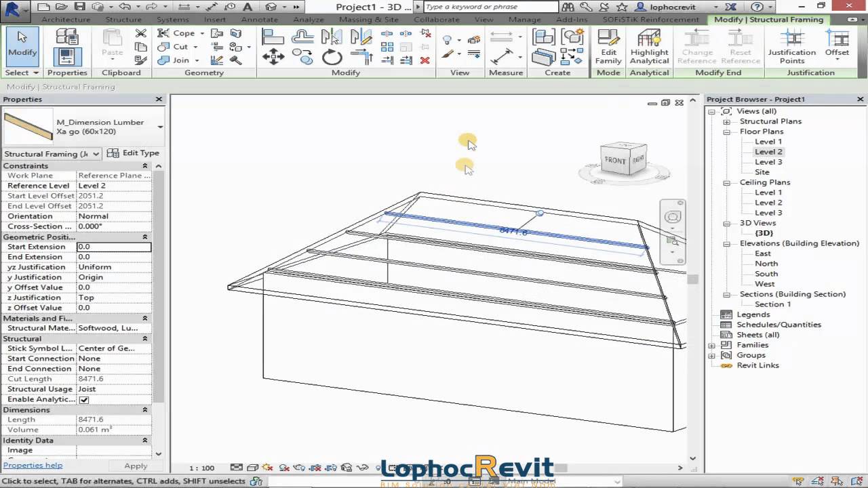Select the Trim/Extend to Corner tool
868x488 pixels.
361,58
